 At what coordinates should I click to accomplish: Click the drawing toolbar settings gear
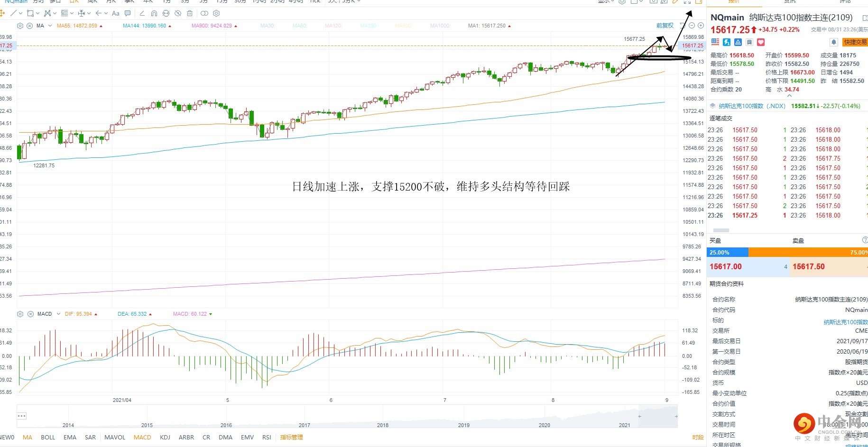click(216, 13)
